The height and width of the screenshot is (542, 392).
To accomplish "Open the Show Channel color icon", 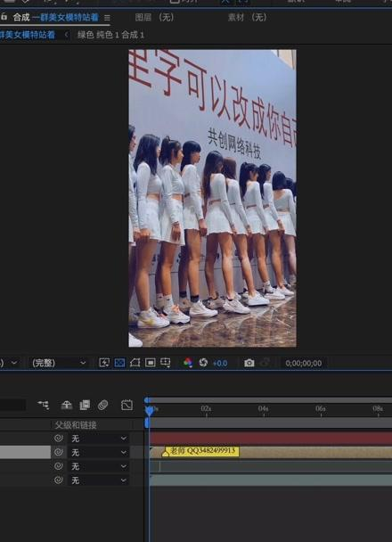I will click(x=188, y=363).
